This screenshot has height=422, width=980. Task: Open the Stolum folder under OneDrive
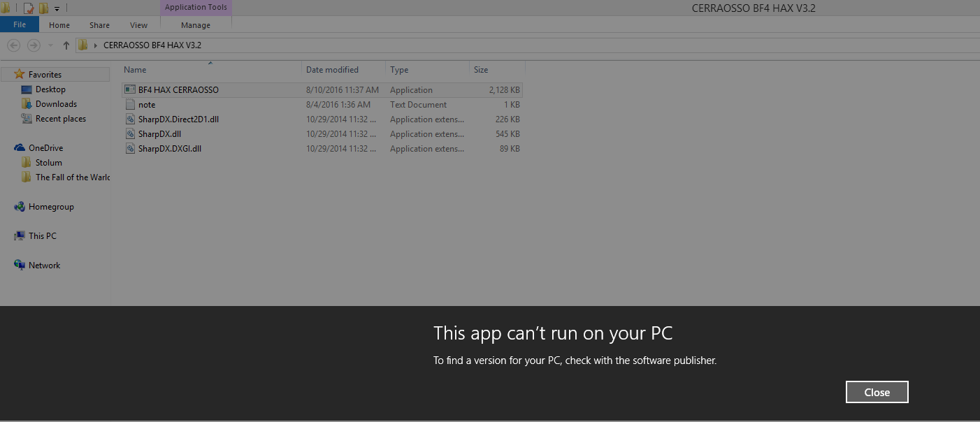pos(49,163)
